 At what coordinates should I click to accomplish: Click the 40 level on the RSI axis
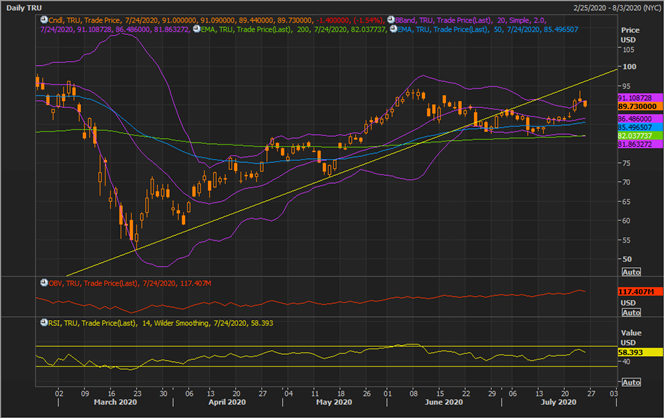[x=626, y=362]
